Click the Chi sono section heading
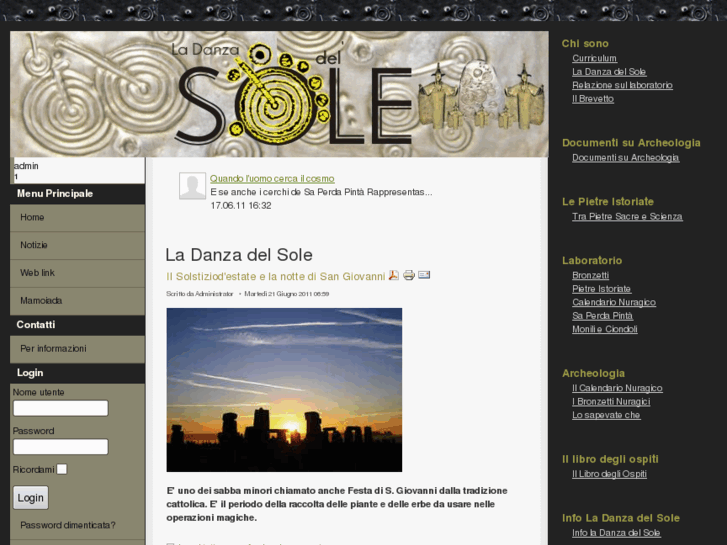 point(585,44)
